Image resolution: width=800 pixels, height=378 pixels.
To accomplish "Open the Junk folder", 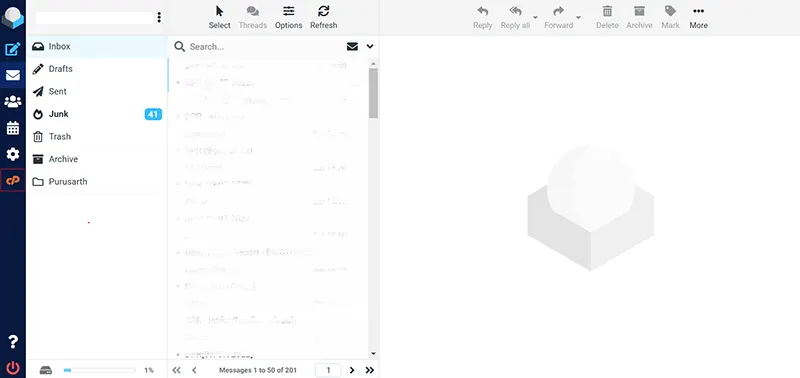I will pos(97,114).
